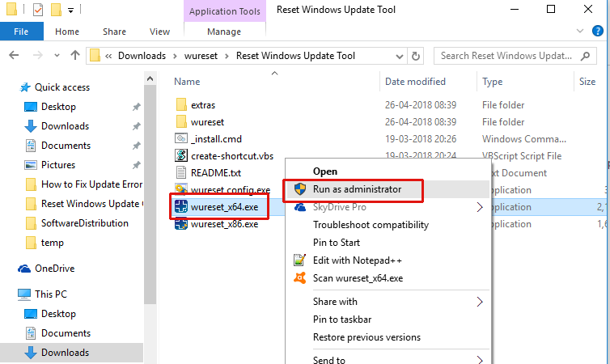This screenshot has height=364, width=610.
Task: Open the quick access toolbar customize arrow
Action: 71,10
